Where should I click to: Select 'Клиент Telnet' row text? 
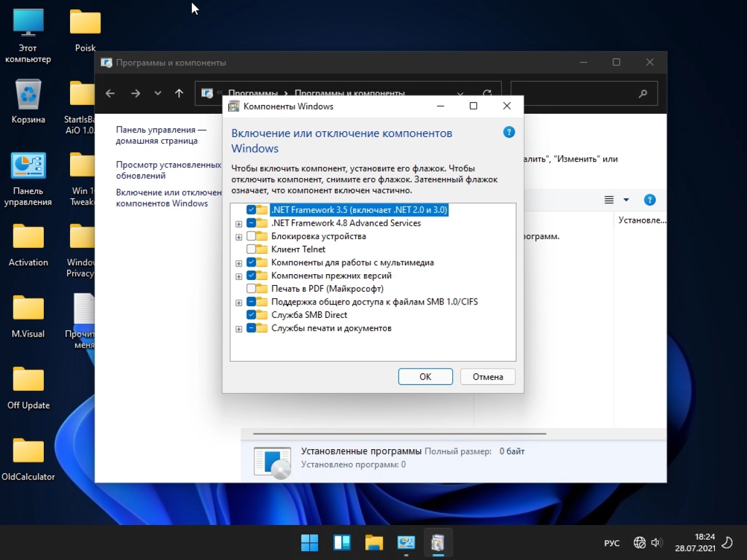pyautogui.click(x=298, y=249)
